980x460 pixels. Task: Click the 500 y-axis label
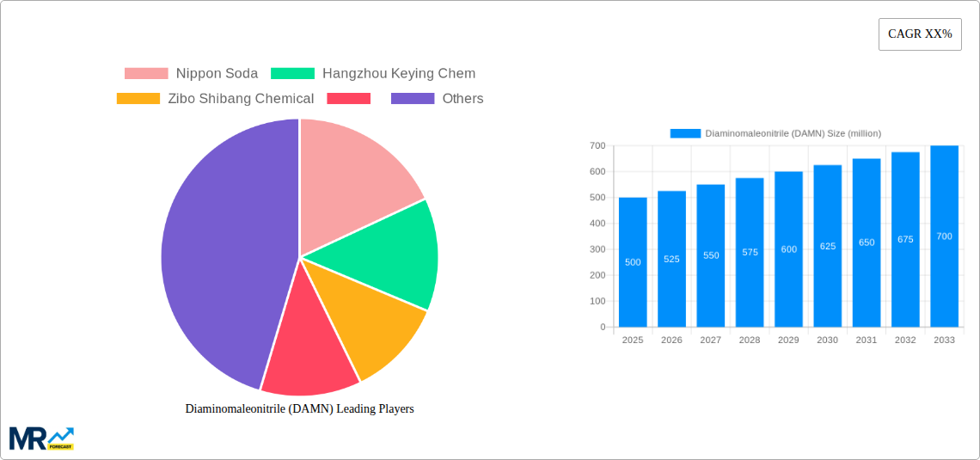pyautogui.click(x=597, y=198)
